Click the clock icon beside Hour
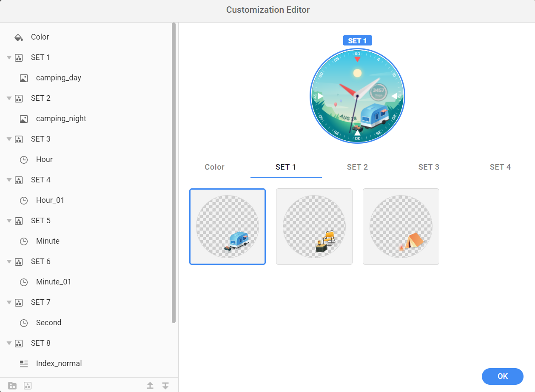Screen dimensions: 535x392 tap(24, 159)
